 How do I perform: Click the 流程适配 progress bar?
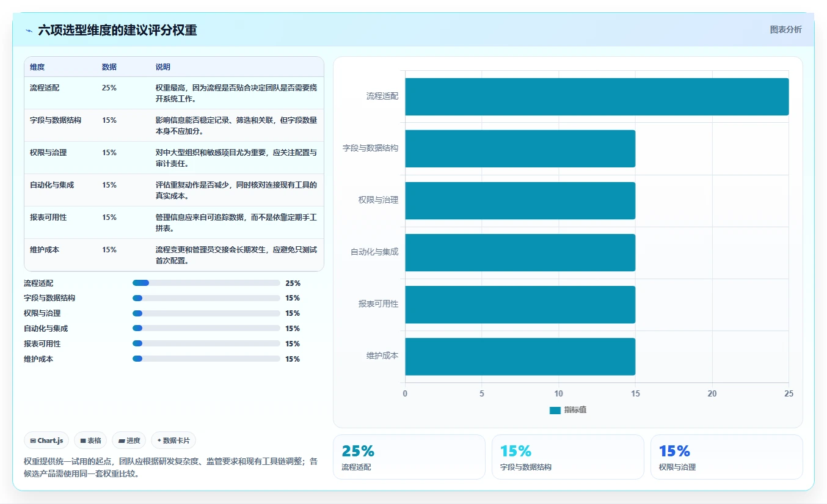[x=206, y=283]
